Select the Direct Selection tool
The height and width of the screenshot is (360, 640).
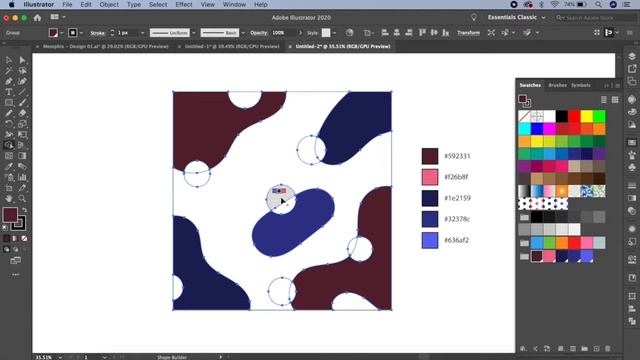pos(22,60)
